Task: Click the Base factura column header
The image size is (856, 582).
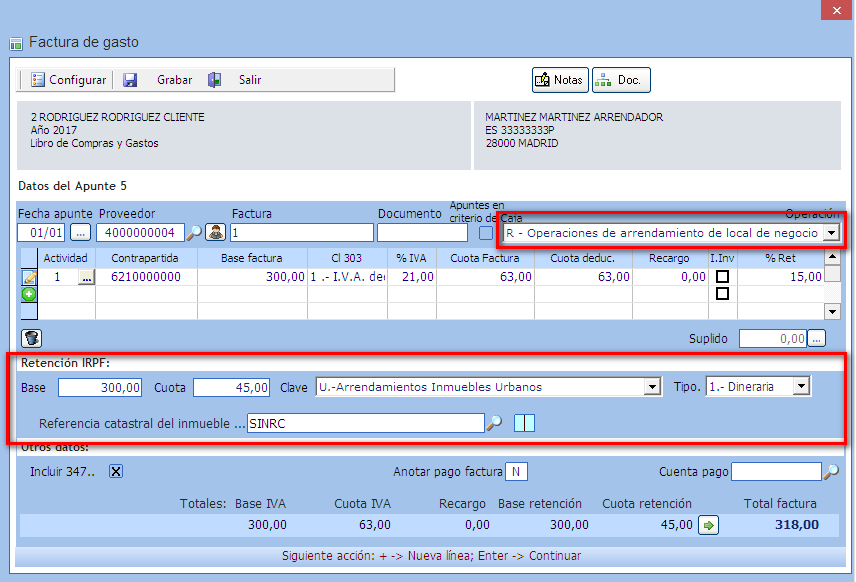Action: (x=253, y=258)
